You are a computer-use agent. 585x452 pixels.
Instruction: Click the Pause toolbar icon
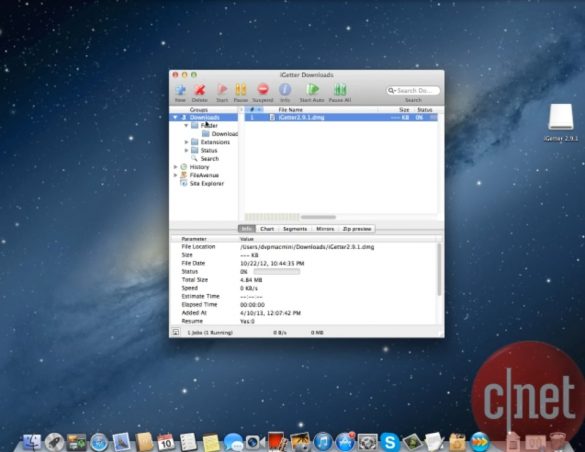pos(241,90)
